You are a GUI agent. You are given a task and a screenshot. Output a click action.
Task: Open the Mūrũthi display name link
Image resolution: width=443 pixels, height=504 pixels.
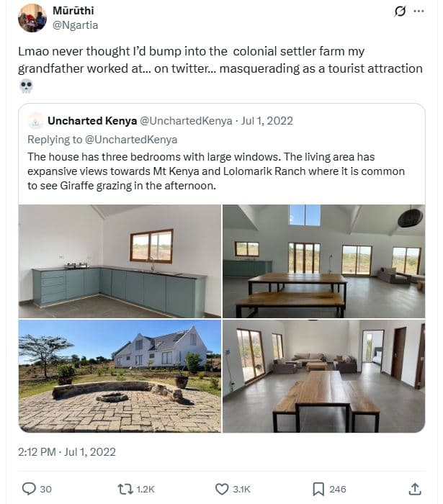point(73,11)
